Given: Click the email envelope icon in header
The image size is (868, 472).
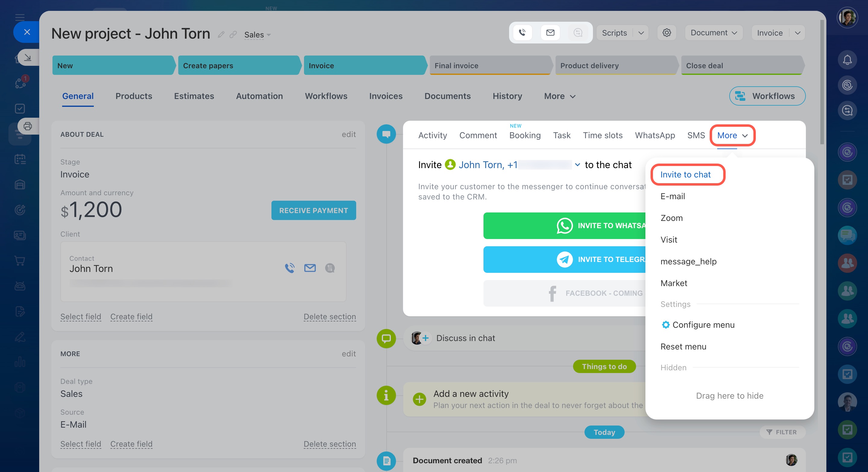Looking at the screenshot, I should point(550,33).
